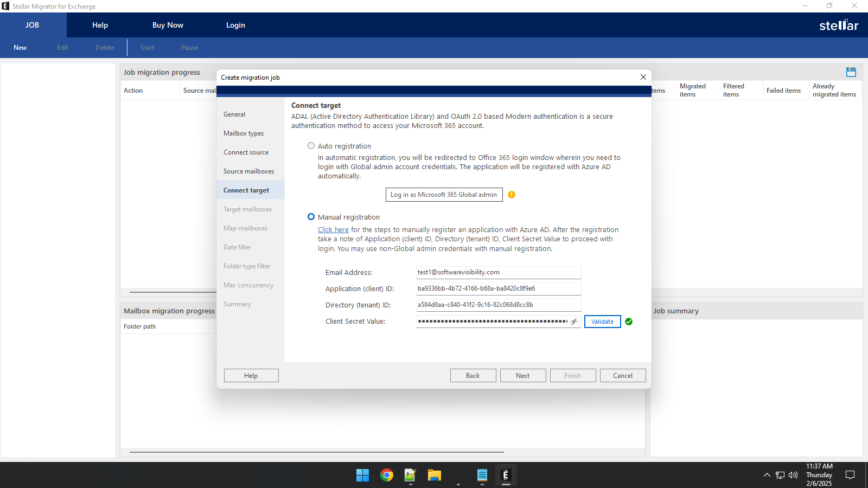
Task: Open the JOB tab
Action: point(33,25)
